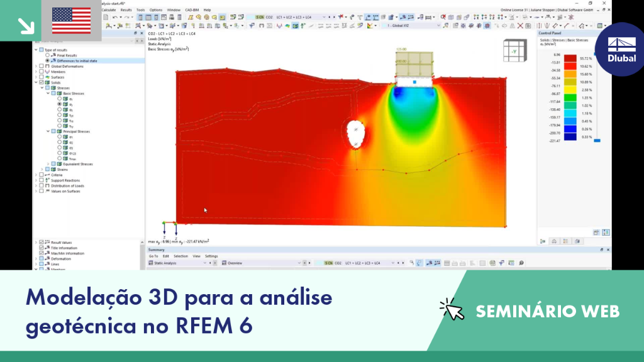
Task: Click the camera screenshot icon in toolbar
Action: (528, 25)
